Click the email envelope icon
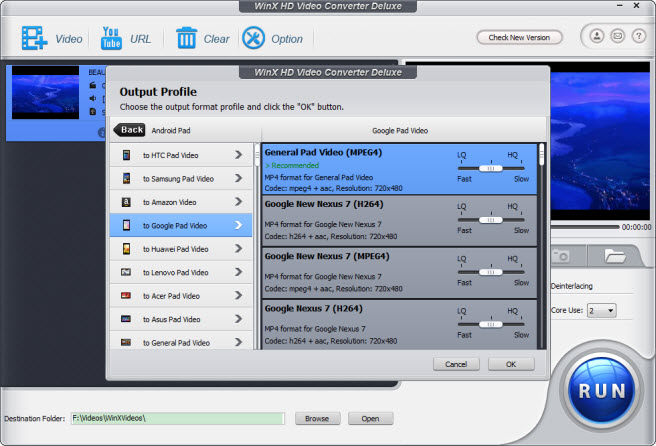This screenshot has height=446, width=656. pyautogui.click(x=618, y=36)
